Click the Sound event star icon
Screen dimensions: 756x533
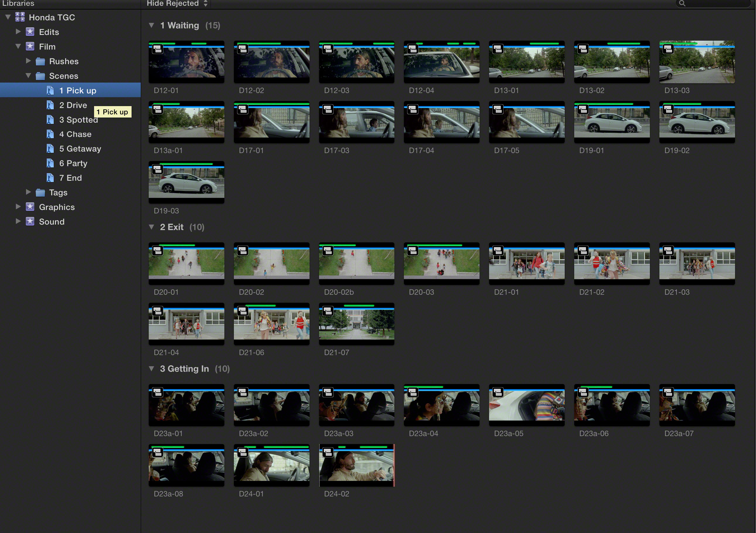[30, 221]
